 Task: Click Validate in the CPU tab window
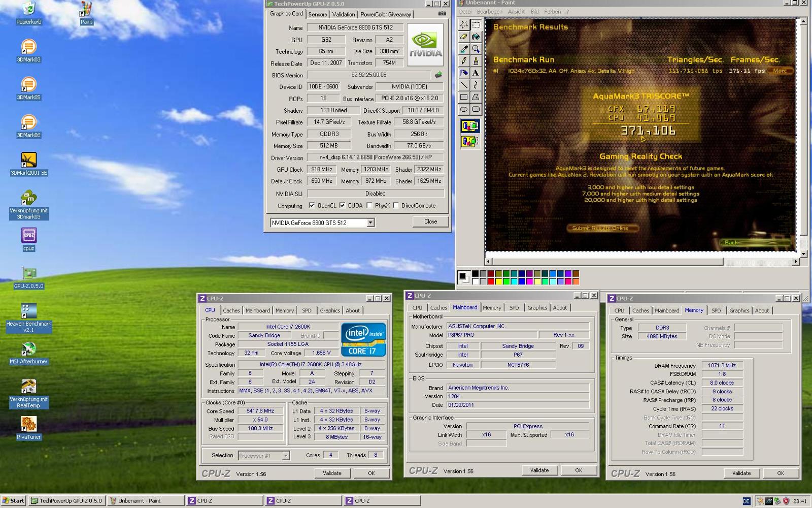coord(332,473)
